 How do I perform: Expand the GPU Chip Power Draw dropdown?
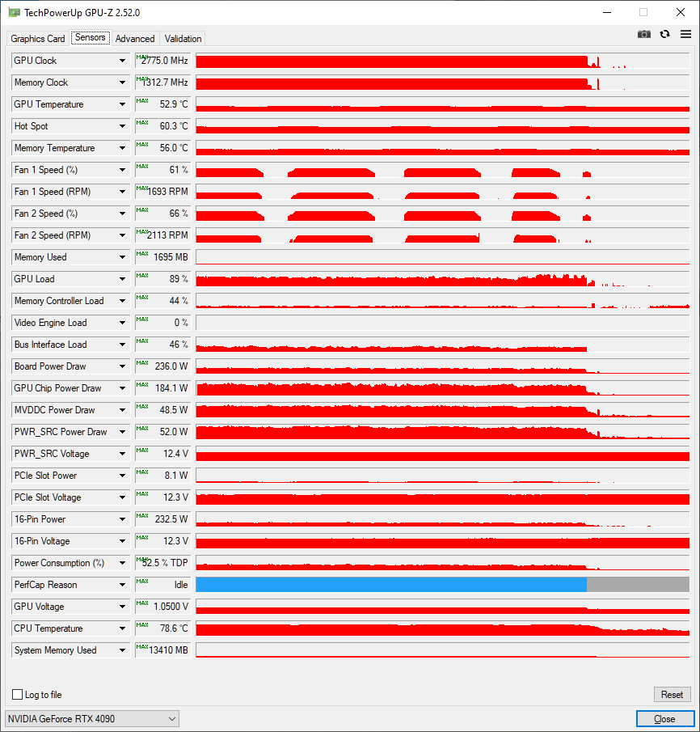click(x=122, y=388)
